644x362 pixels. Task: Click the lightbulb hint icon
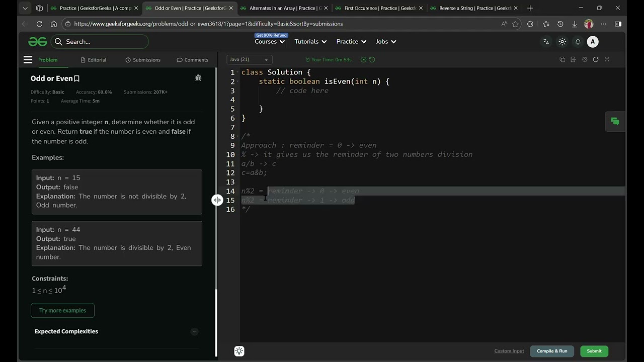tap(239, 351)
